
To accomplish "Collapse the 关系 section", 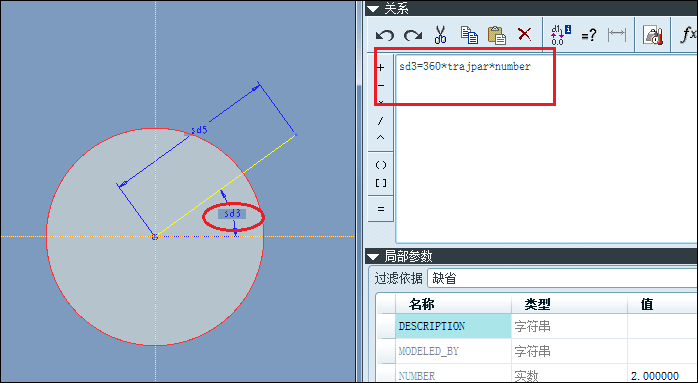I will pos(373,8).
